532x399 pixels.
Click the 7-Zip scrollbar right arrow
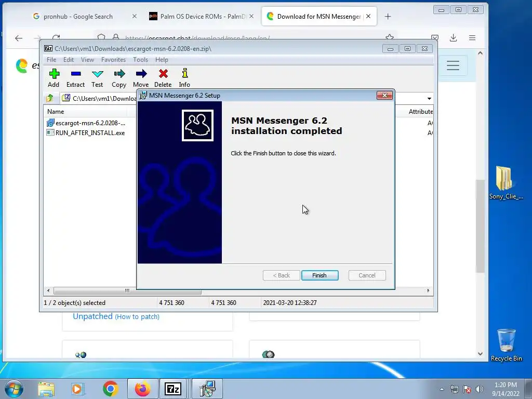click(428, 290)
